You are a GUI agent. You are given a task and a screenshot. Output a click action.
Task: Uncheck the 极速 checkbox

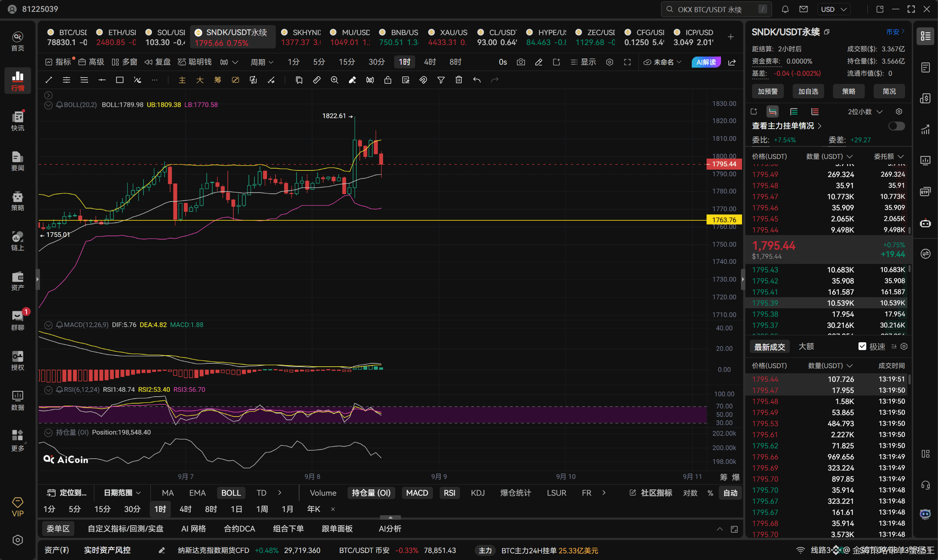point(862,346)
